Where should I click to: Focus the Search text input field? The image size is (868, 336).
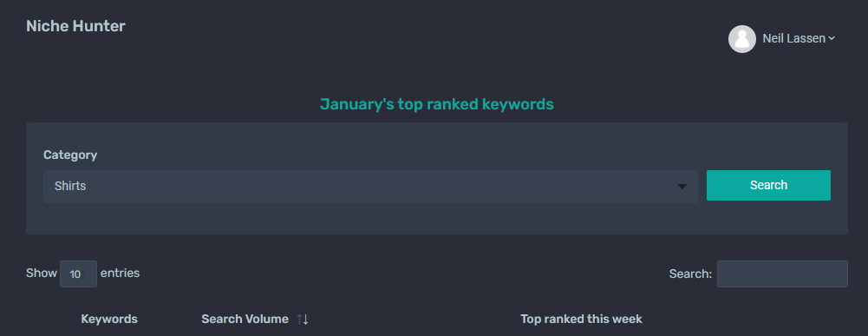782,273
